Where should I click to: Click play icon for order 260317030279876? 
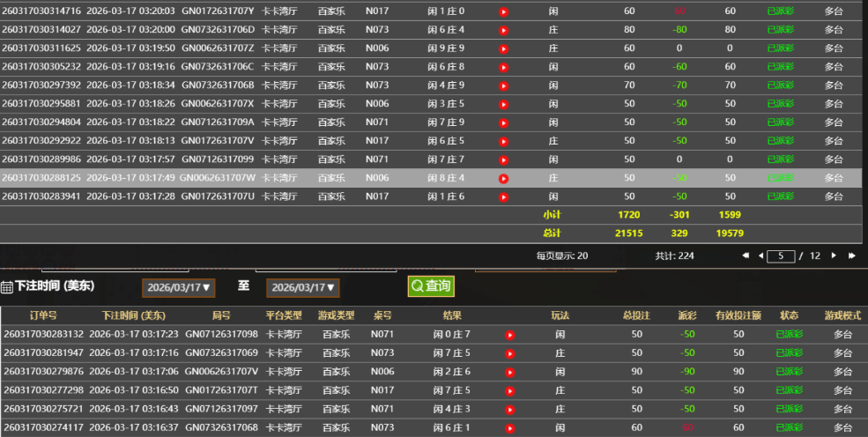pyautogui.click(x=510, y=373)
